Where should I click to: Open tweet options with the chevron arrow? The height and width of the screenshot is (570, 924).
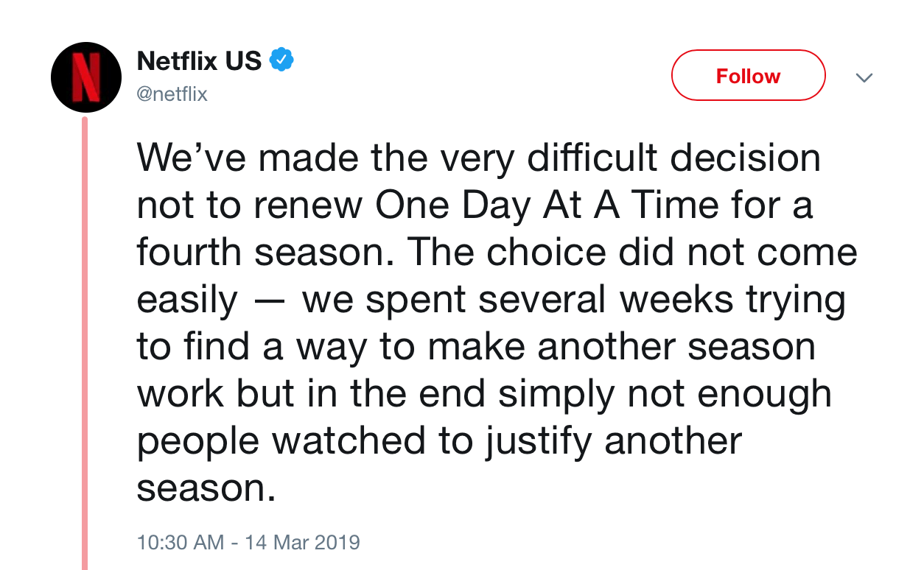pyautogui.click(x=864, y=77)
